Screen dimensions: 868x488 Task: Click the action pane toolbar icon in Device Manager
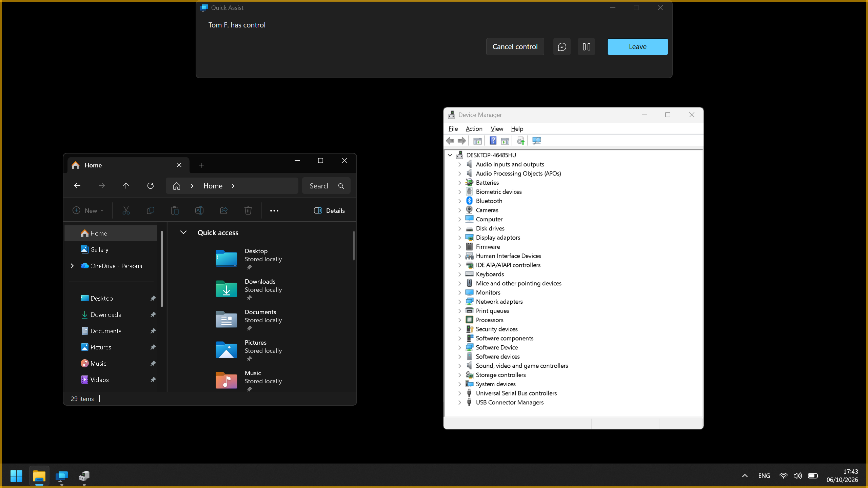(505, 141)
